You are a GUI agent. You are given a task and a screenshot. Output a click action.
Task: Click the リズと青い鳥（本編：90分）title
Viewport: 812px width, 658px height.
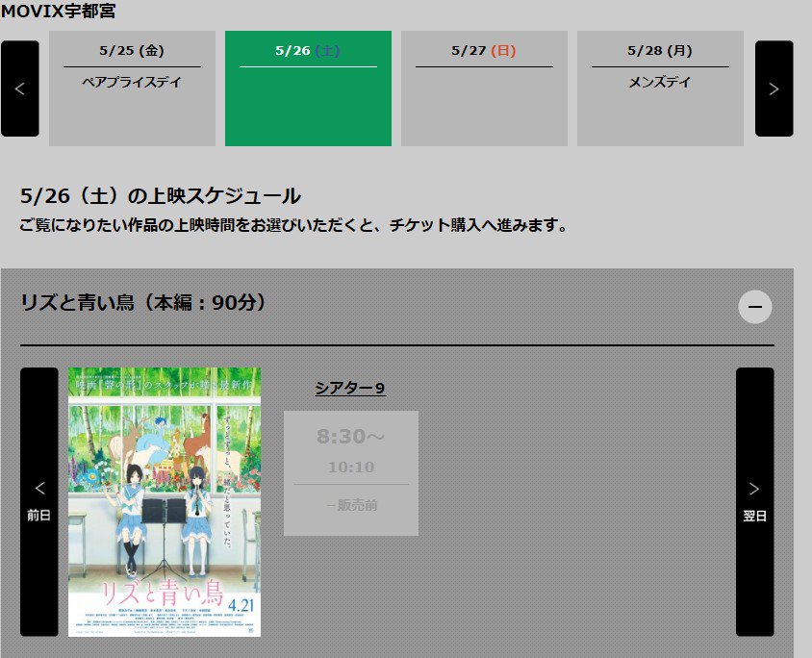[x=143, y=302]
